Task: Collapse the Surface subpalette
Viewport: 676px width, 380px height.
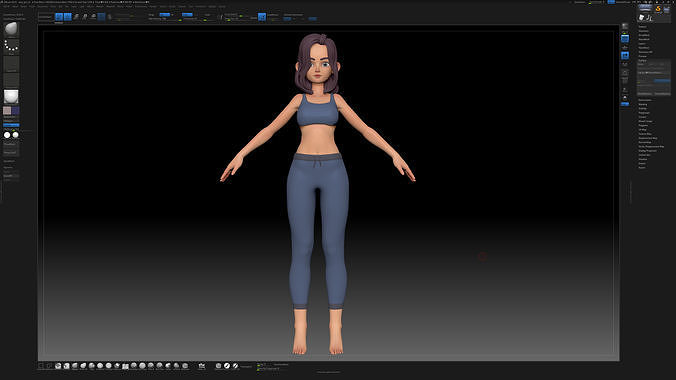Action: click(x=642, y=60)
